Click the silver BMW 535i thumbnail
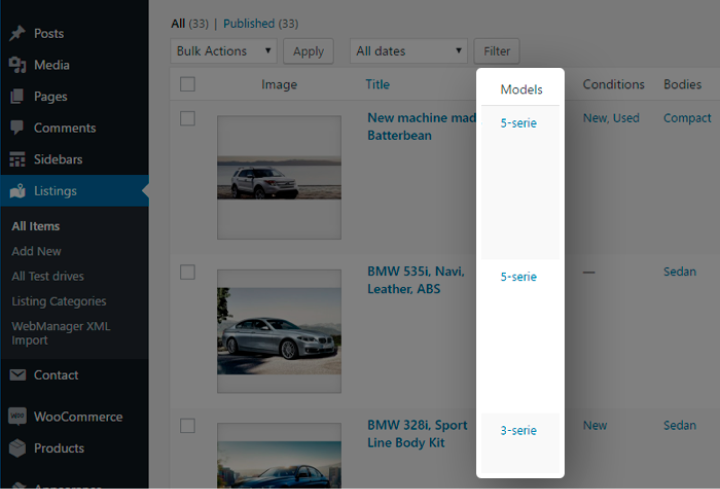 click(279, 339)
